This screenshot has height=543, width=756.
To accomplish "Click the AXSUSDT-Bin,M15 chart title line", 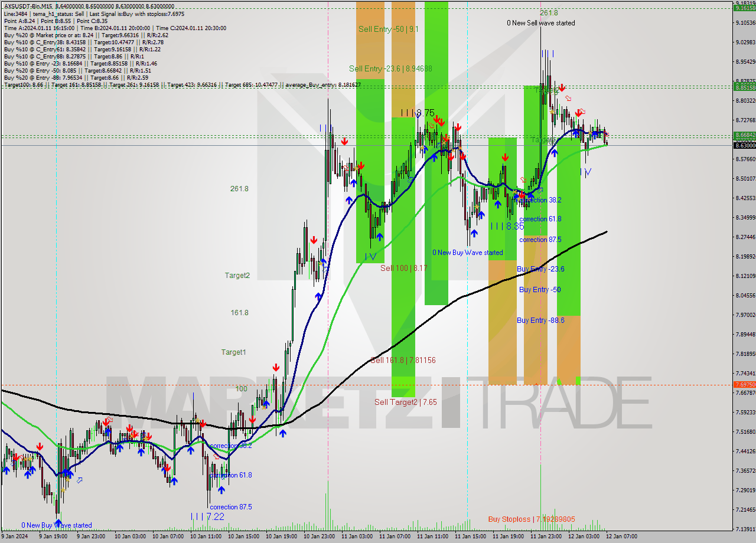I will pyautogui.click(x=89, y=6).
